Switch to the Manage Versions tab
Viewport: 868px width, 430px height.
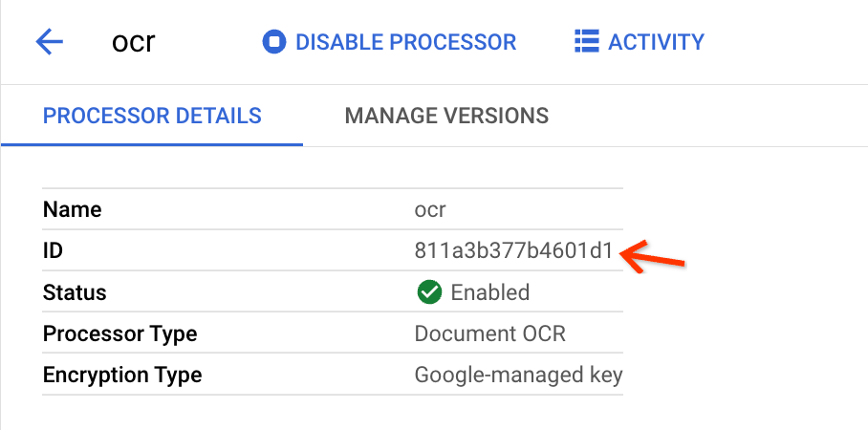coord(446,117)
